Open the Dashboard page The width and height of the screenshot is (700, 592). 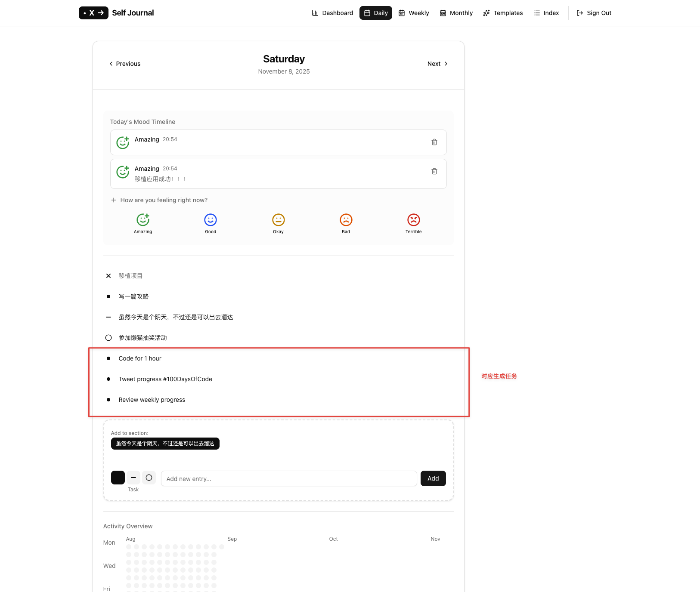332,13
